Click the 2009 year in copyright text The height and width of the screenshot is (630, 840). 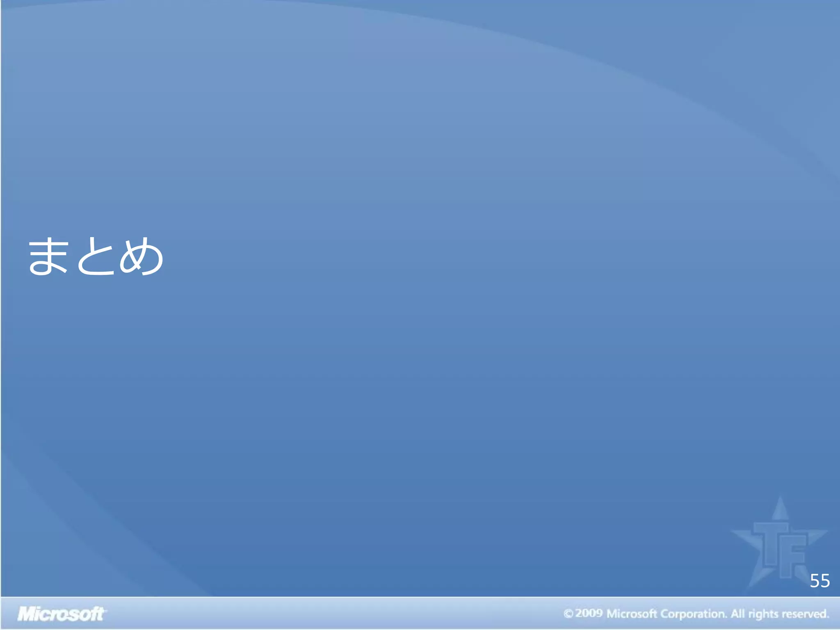point(589,614)
